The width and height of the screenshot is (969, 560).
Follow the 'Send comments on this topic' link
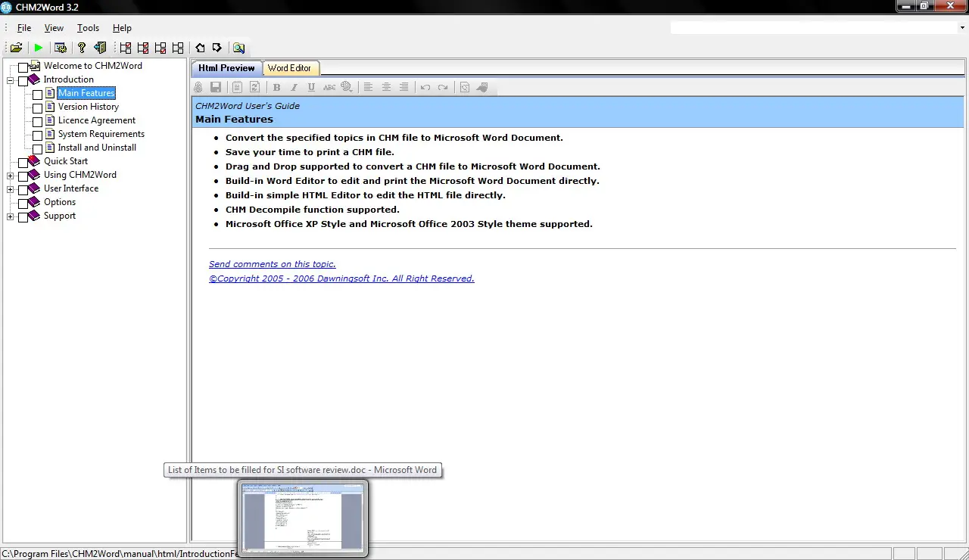pos(273,264)
